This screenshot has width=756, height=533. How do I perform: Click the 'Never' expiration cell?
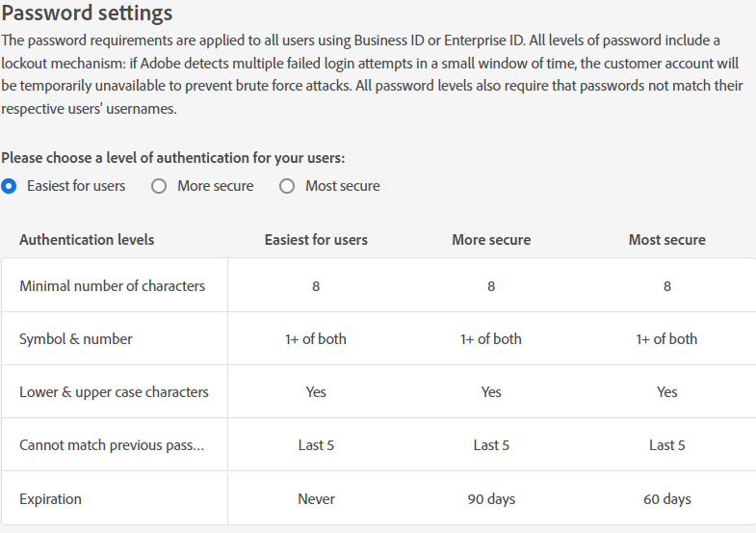coord(316,499)
